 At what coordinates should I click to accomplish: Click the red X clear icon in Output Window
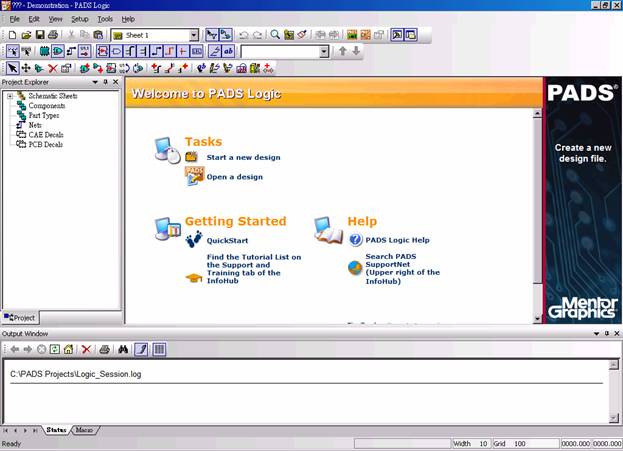point(86,349)
